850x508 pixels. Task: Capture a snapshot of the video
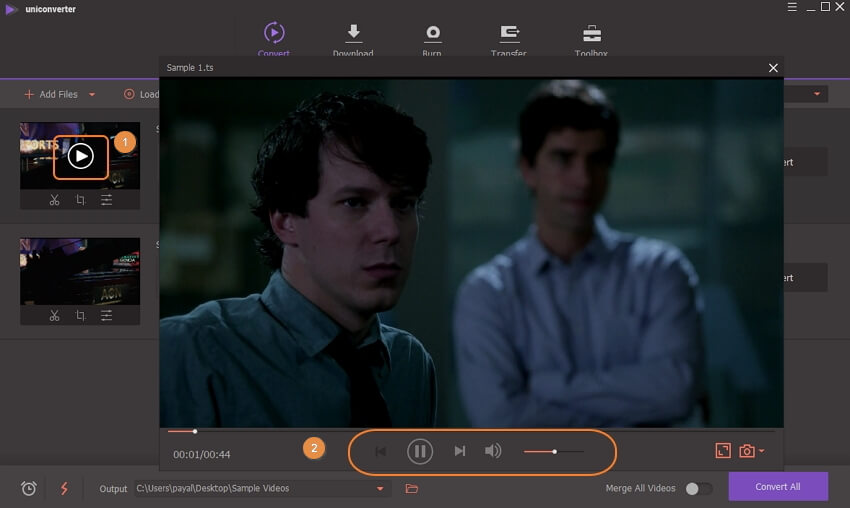point(747,451)
